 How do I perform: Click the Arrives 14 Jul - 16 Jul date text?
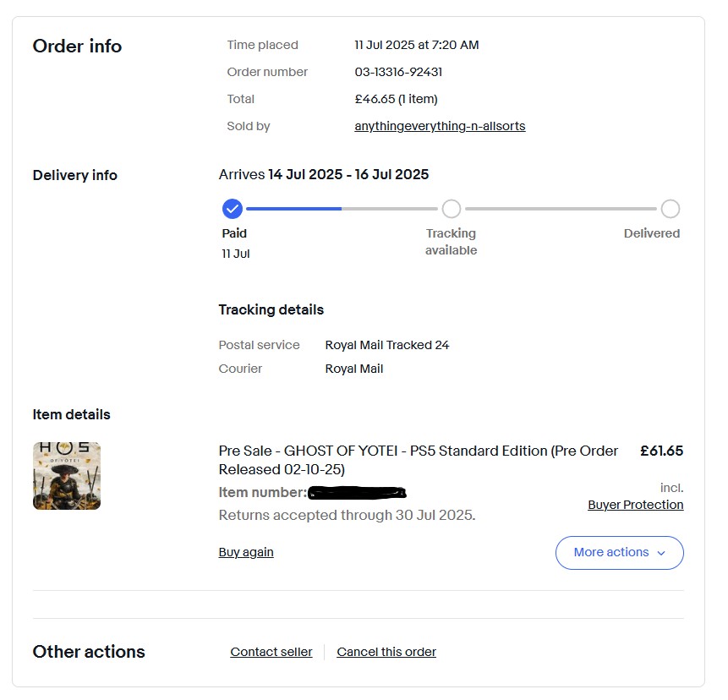[x=324, y=175]
